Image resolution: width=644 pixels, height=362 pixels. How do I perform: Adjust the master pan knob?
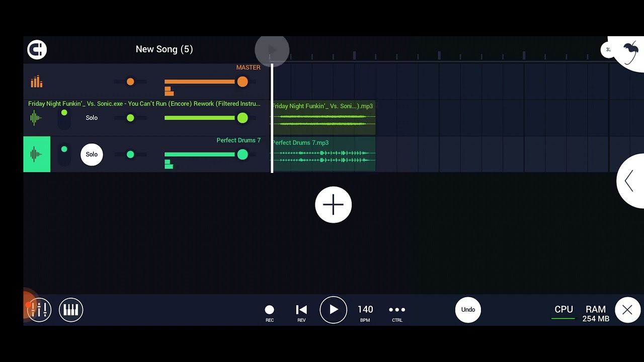coord(130,81)
